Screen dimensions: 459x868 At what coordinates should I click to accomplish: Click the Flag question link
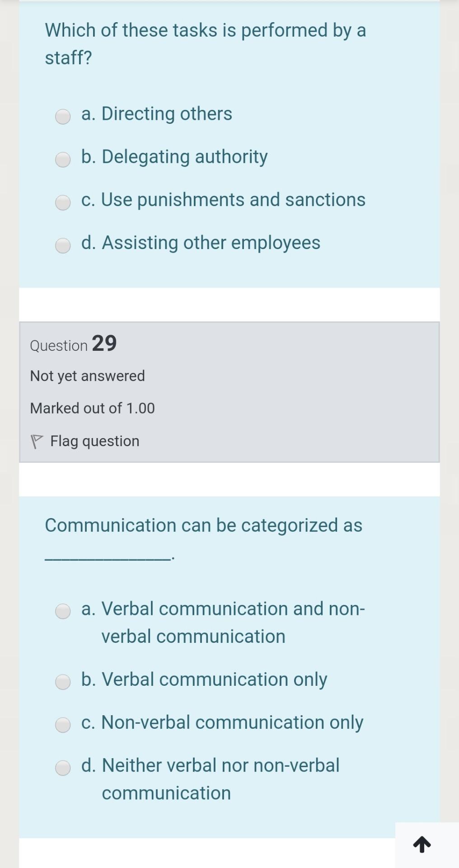pos(94,441)
